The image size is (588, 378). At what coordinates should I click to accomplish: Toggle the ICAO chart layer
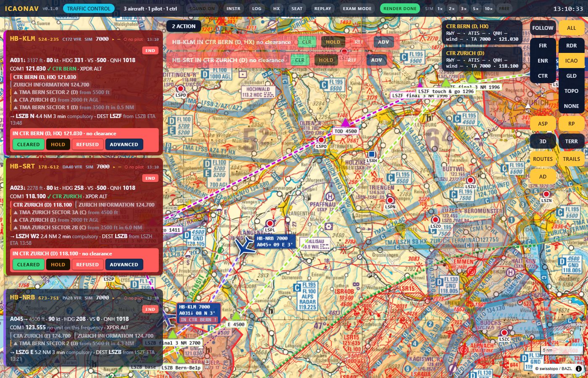571,61
